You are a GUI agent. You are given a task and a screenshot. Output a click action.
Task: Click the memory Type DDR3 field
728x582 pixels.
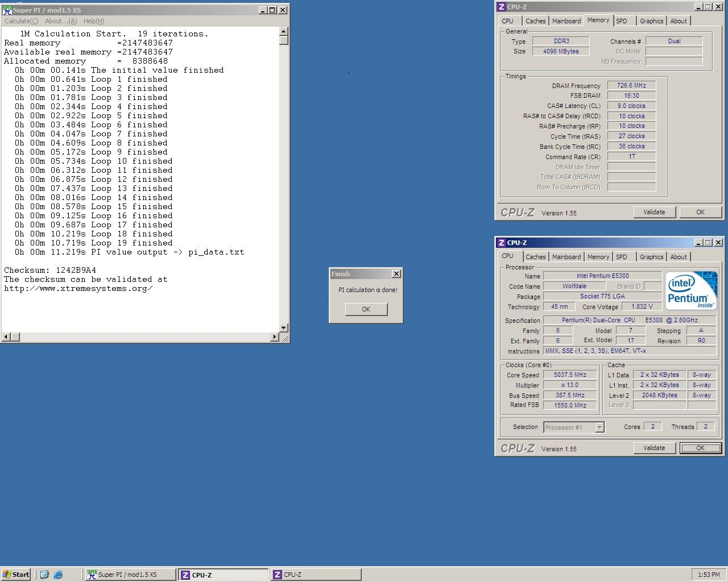561,41
